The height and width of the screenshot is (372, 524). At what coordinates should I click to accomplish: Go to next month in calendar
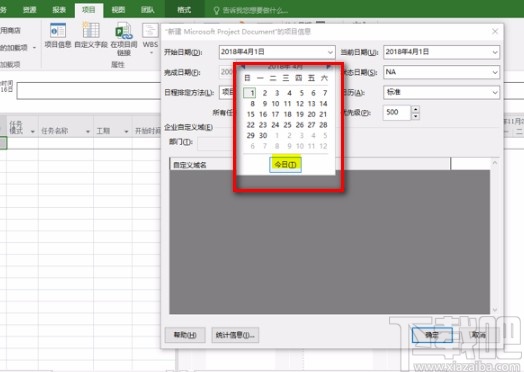tap(329, 67)
